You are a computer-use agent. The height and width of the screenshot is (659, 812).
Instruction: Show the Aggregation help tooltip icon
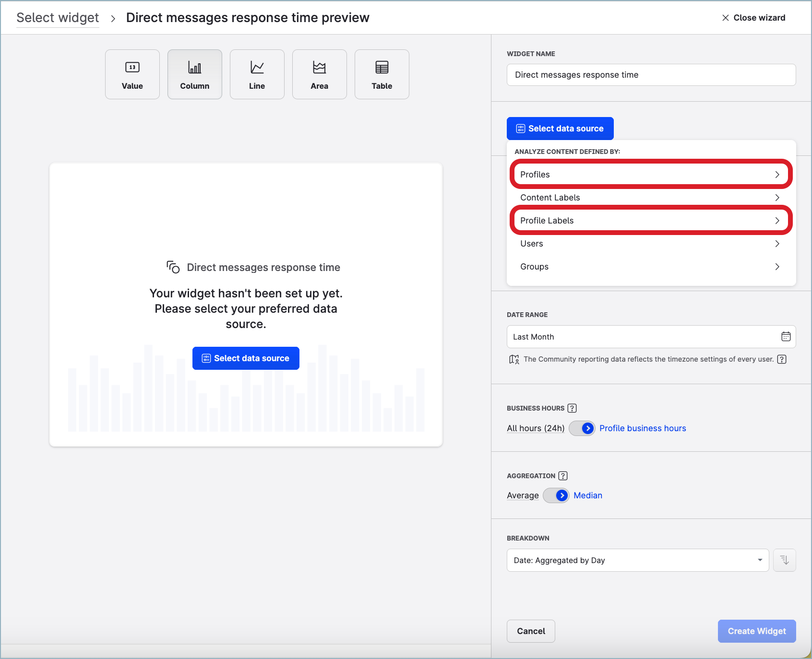click(x=563, y=476)
